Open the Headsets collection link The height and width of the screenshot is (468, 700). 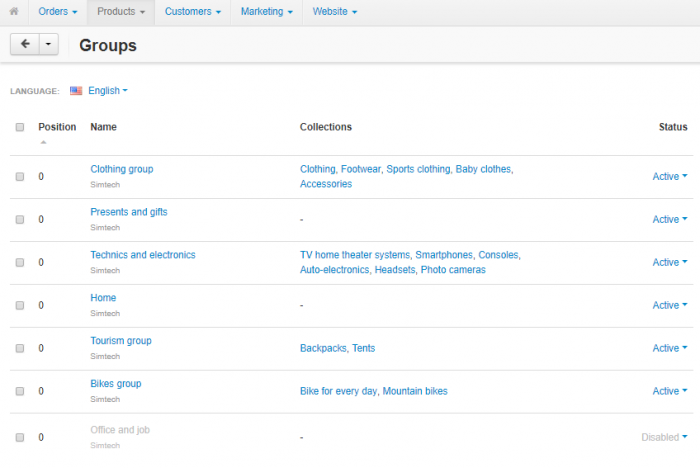395,270
